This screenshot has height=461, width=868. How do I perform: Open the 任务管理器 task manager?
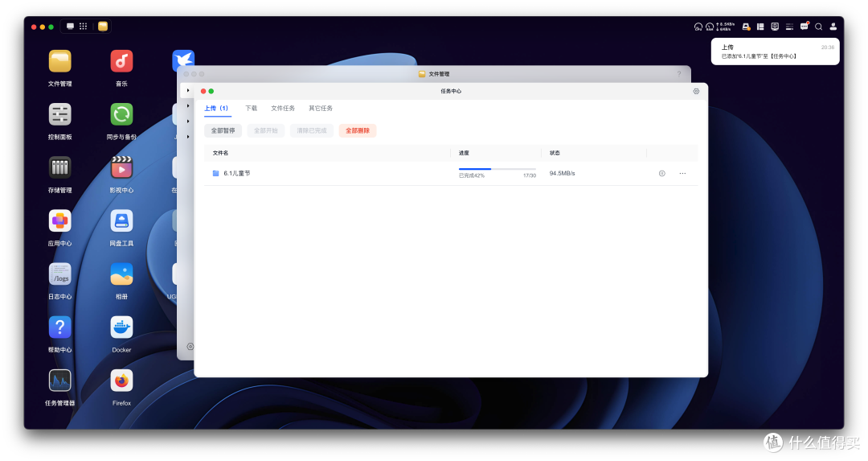pos(59,380)
